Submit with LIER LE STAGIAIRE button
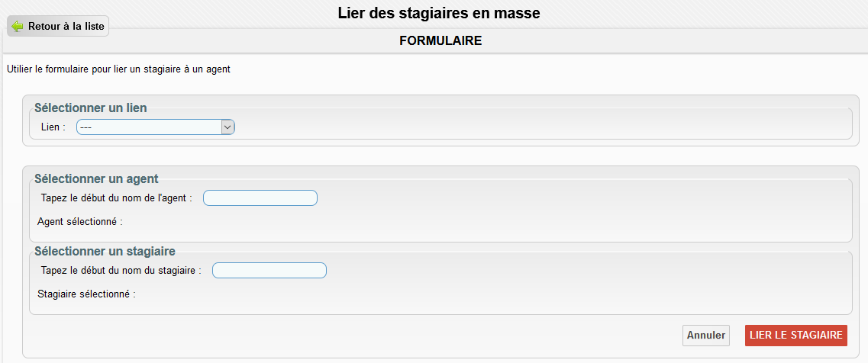 click(x=796, y=335)
